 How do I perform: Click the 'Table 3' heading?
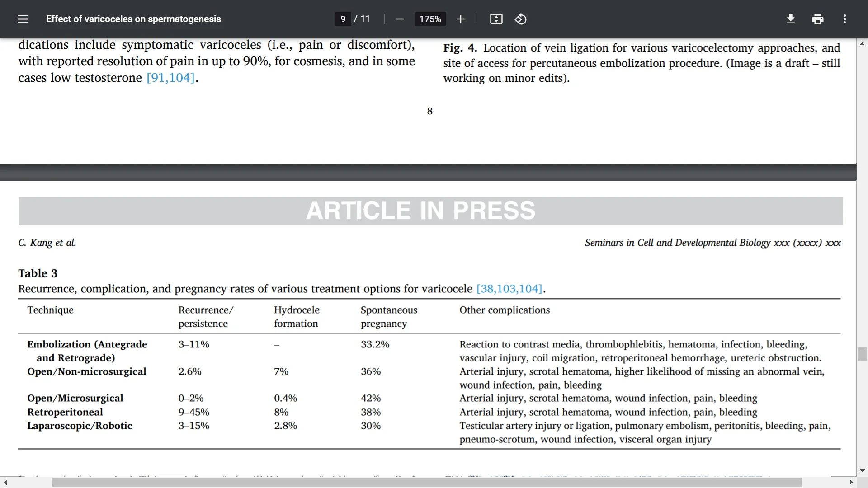click(38, 273)
